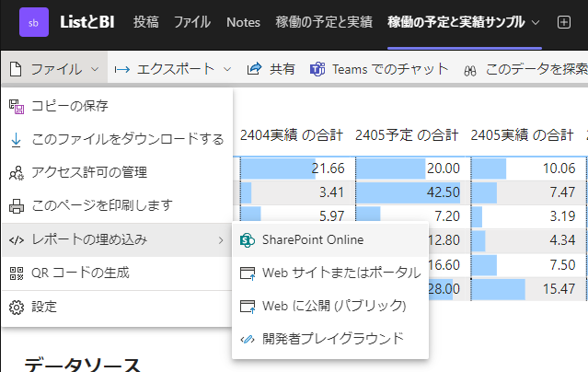Click the binoculars explore icon
Screen dimensions: 588x372
(x=470, y=71)
